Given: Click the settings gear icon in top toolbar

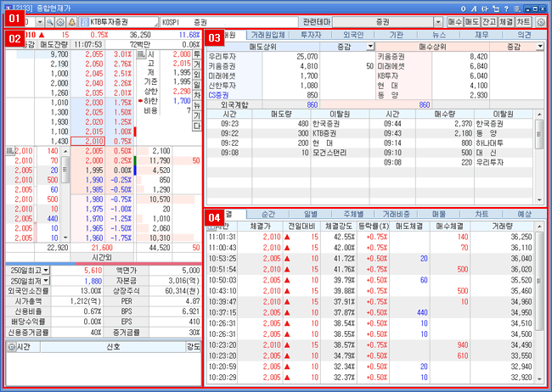Looking at the screenshot, I should [x=541, y=21].
